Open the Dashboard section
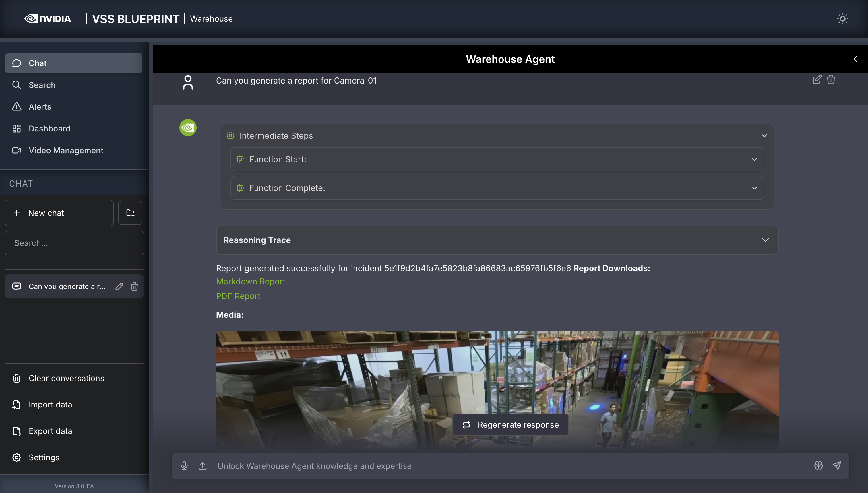 (49, 128)
